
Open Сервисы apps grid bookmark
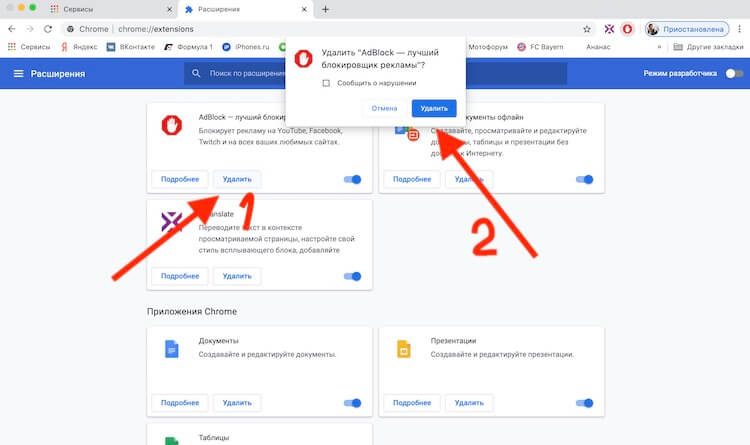(x=29, y=47)
